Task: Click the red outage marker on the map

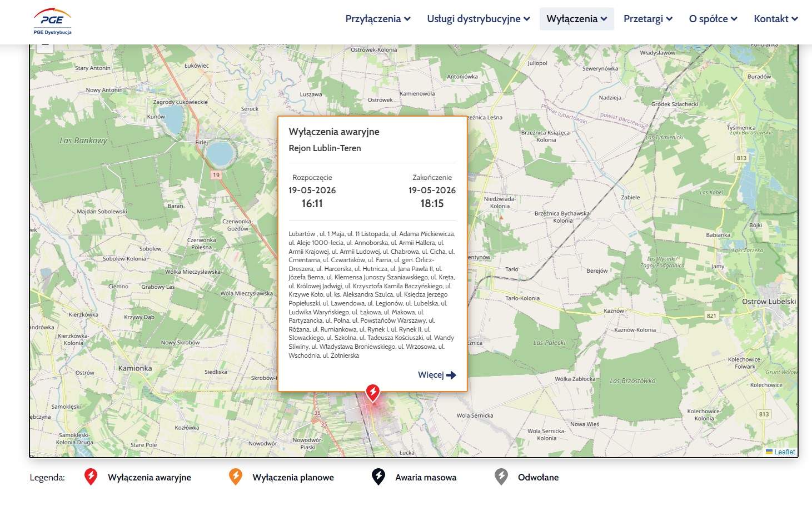Action: (373, 393)
